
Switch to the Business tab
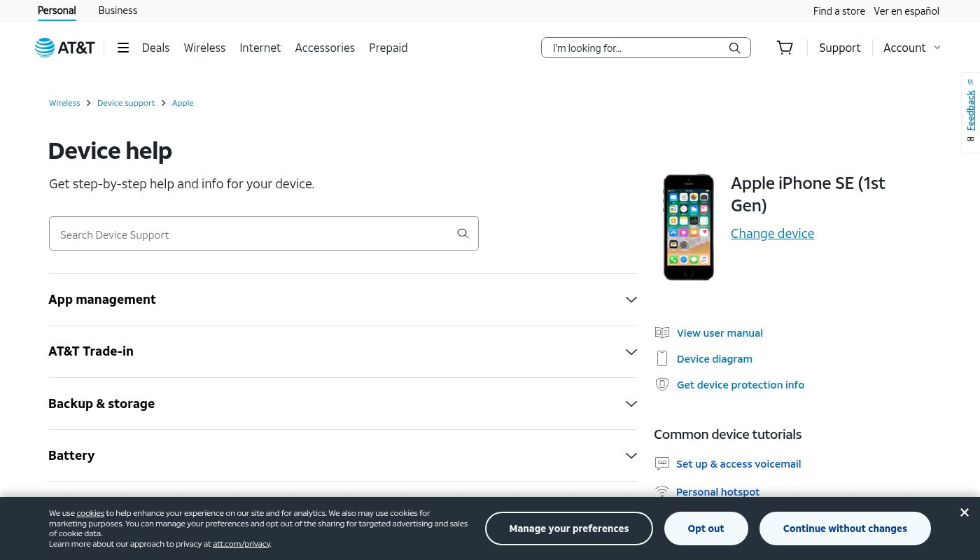(118, 10)
